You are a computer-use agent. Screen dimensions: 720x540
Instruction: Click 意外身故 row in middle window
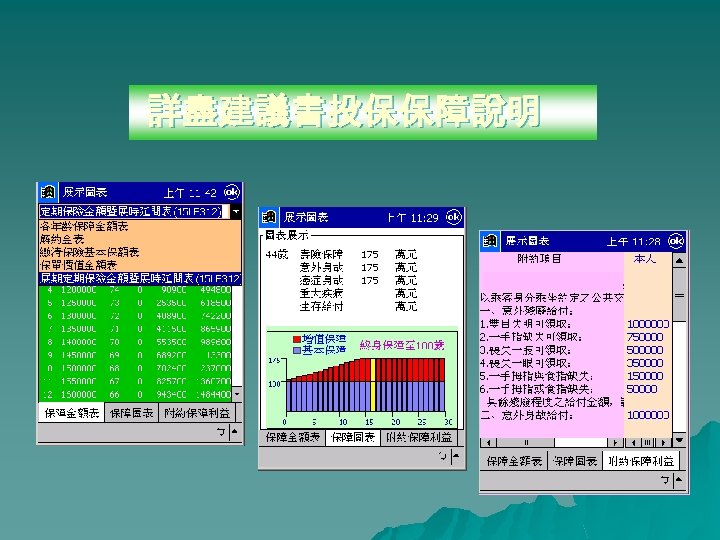tap(358, 267)
